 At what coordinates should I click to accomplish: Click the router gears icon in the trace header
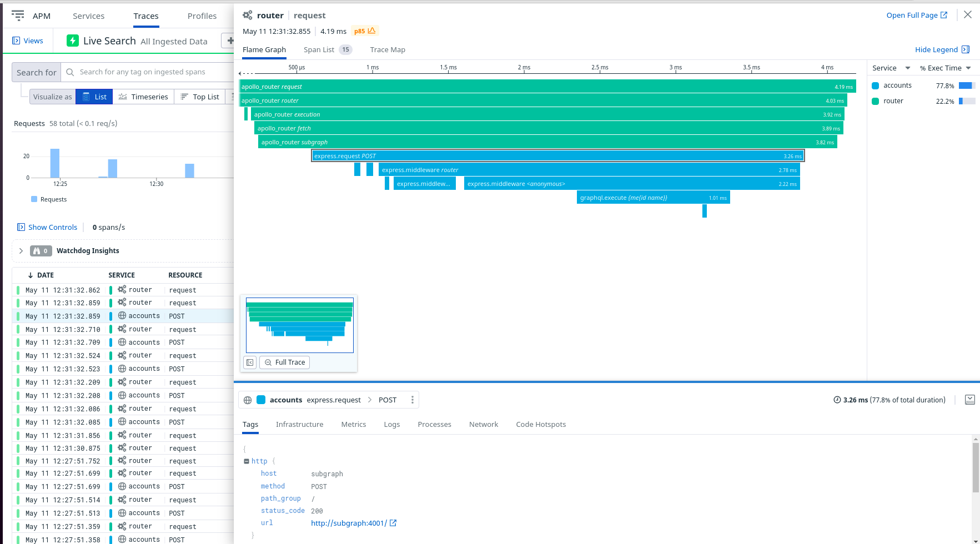[x=248, y=16]
